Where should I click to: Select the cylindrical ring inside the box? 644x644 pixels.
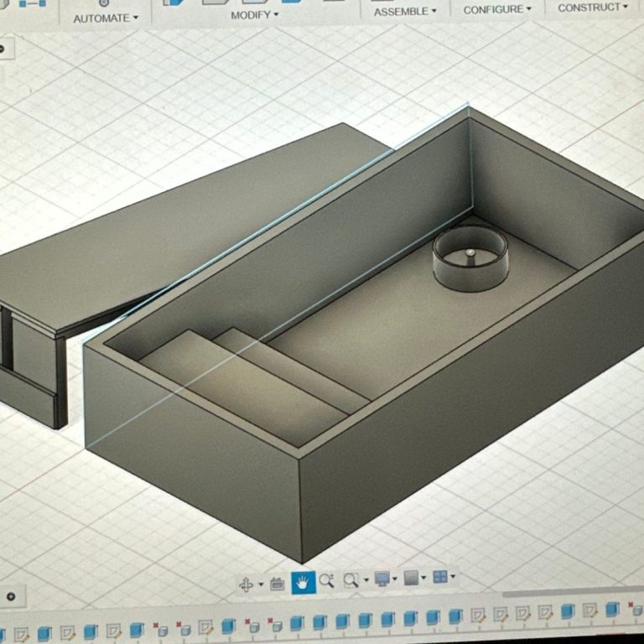pos(470,262)
